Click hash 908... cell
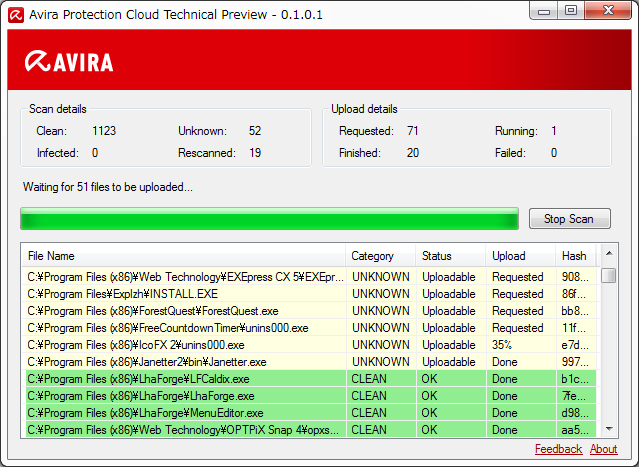 click(575, 277)
